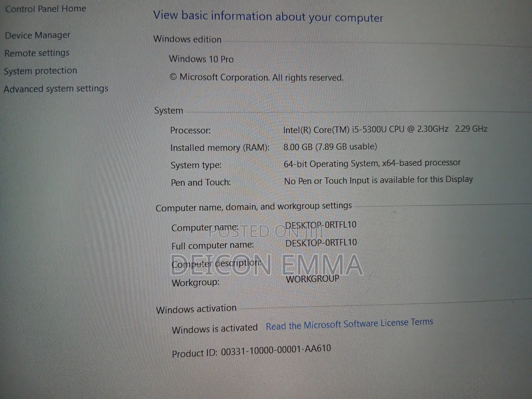Select the No Pen or Touch Input text
The height and width of the screenshot is (399, 532).
click(x=378, y=180)
